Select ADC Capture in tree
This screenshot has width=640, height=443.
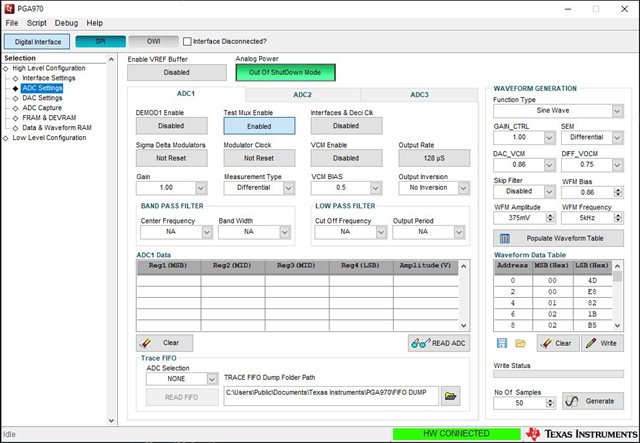(x=42, y=108)
